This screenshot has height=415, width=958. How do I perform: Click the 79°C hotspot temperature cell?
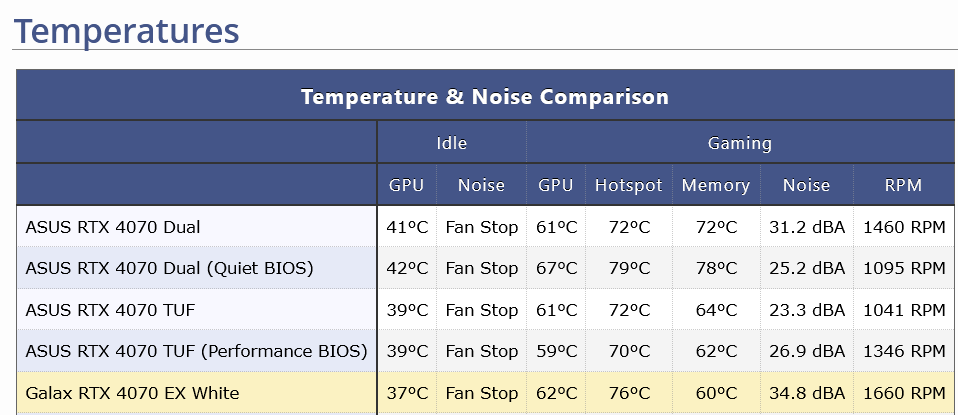point(628,268)
